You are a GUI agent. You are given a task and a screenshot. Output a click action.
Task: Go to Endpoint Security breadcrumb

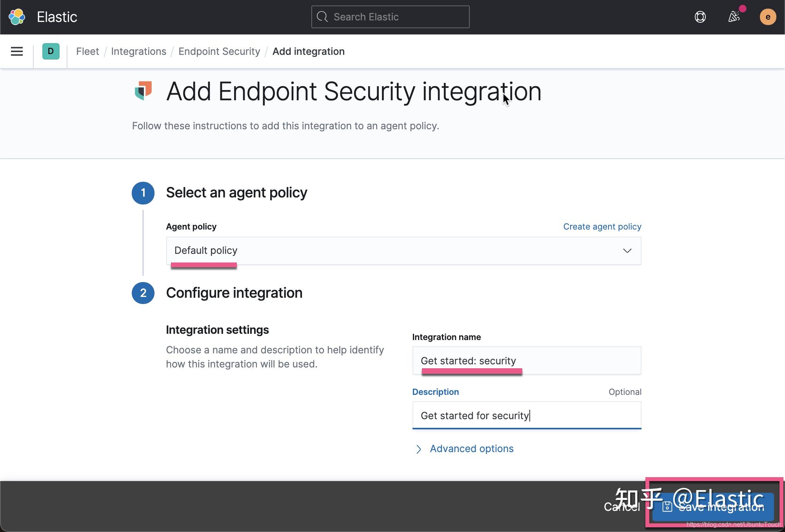coord(219,51)
